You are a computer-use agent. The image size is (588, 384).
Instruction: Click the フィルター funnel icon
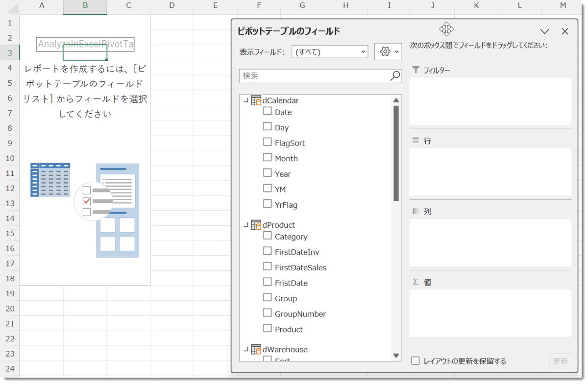pyautogui.click(x=416, y=70)
